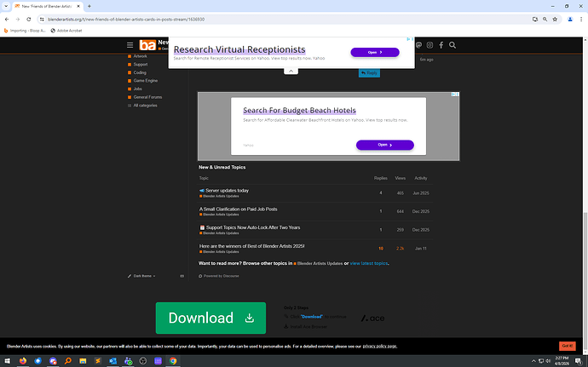Screen dimensions: 588x367
Task: Click the AdChoices icon on beach hotels ad
Action: click(x=455, y=95)
